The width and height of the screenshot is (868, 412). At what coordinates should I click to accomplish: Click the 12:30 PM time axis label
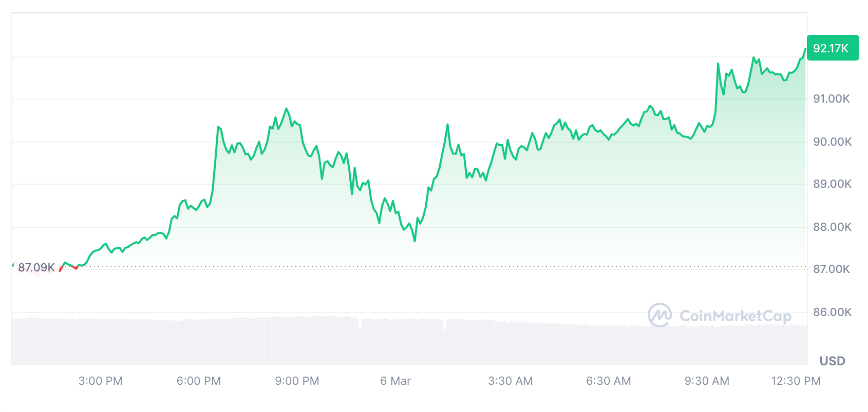[x=796, y=381]
